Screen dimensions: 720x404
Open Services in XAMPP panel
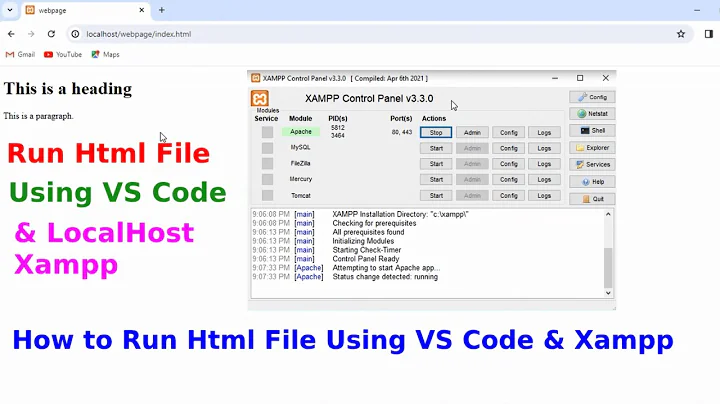tap(592, 164)
